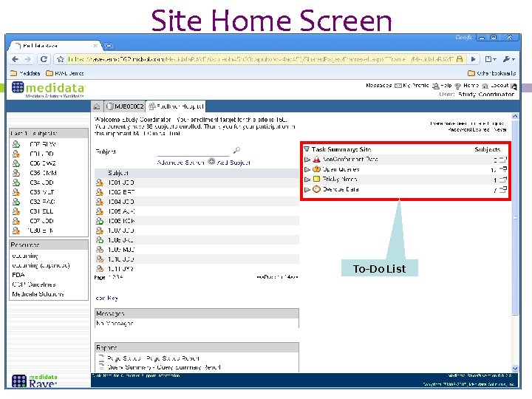Open the Medidata Solutions resource link
Viewport: 532px width, 399px height.
coord(38,294)
